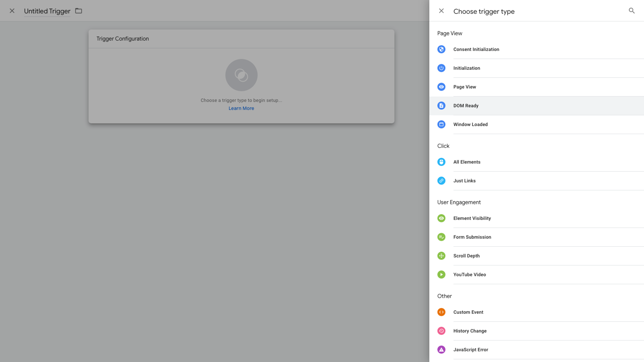
Task: Click the DOM Ready document icon
Action: [441, 106]
